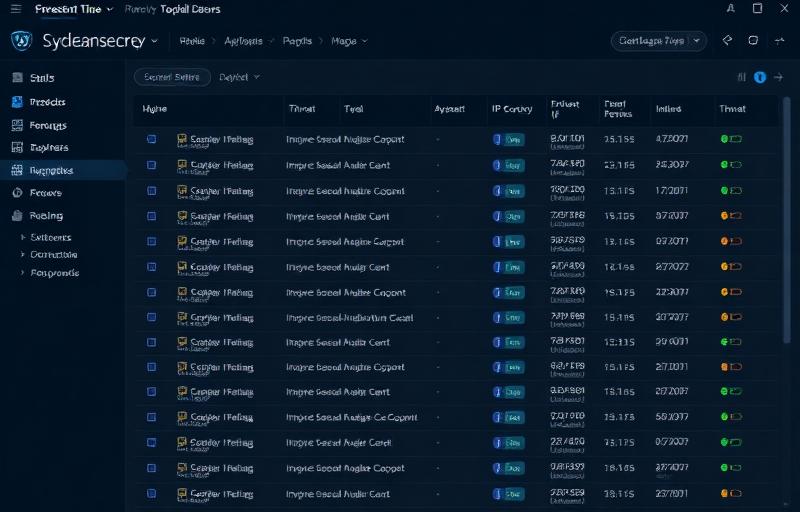Tick the checkbox in the last visible table row
The height and width of the screenshot is (512, 800).
[151, 493]
